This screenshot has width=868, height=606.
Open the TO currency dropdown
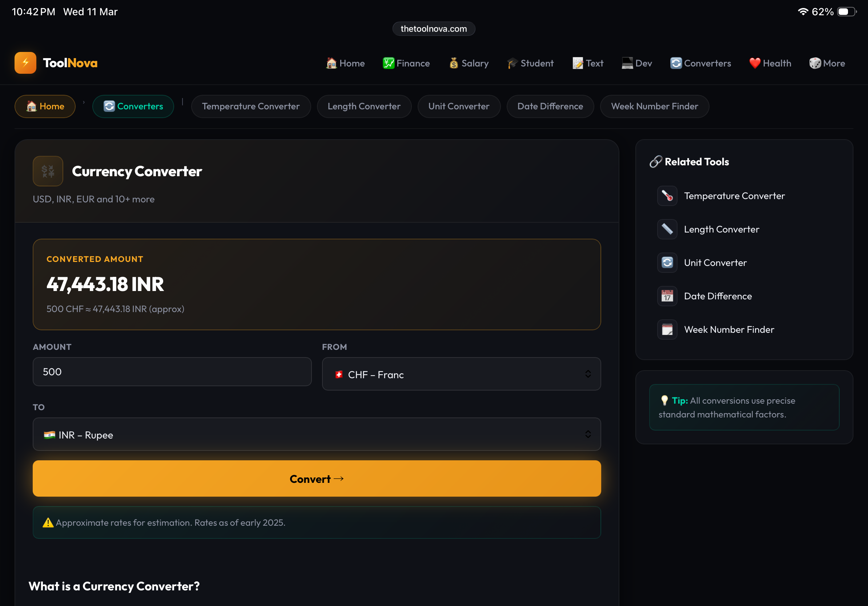coord(317,435)
